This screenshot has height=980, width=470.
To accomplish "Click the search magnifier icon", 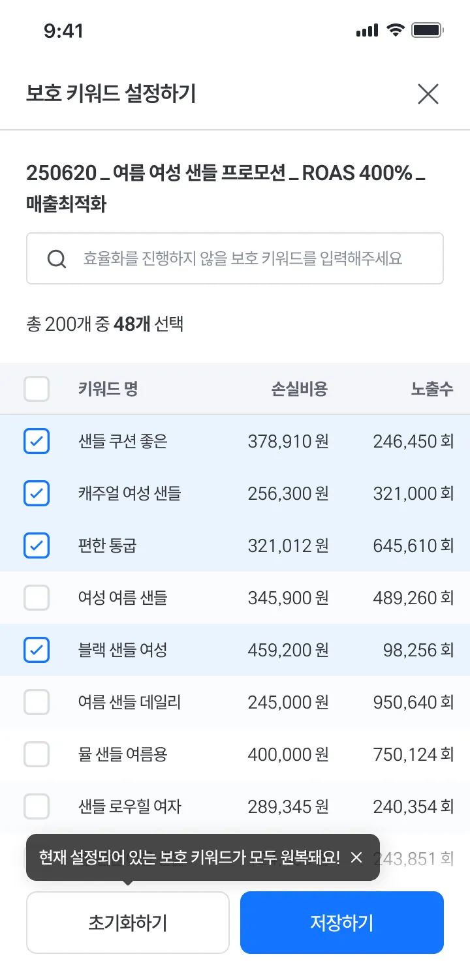I will (x=57, y=259).
